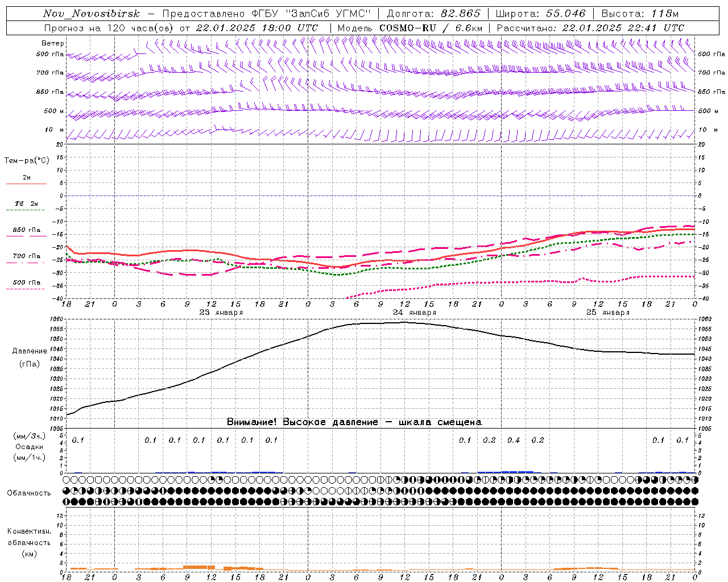The width and height of the screenshot is (728, 582).
Task: Click the Осадки precipitation label
Action: coord(30,447)
